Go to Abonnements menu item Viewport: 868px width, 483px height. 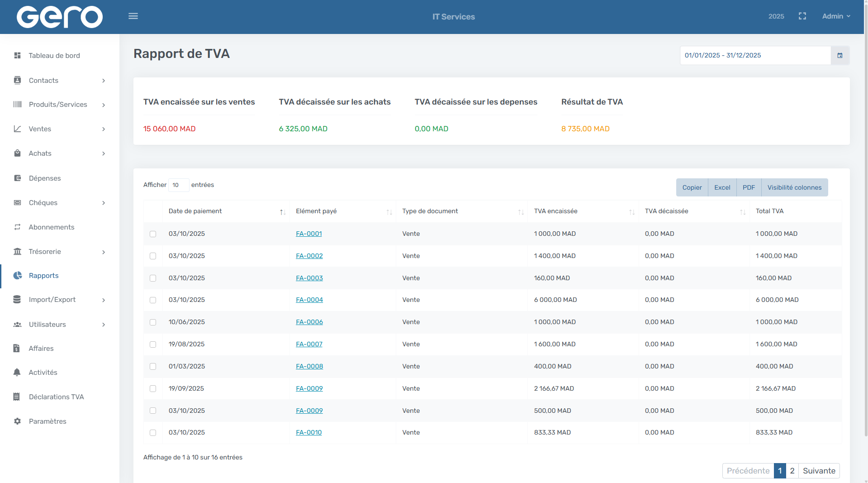click(51, 227)
